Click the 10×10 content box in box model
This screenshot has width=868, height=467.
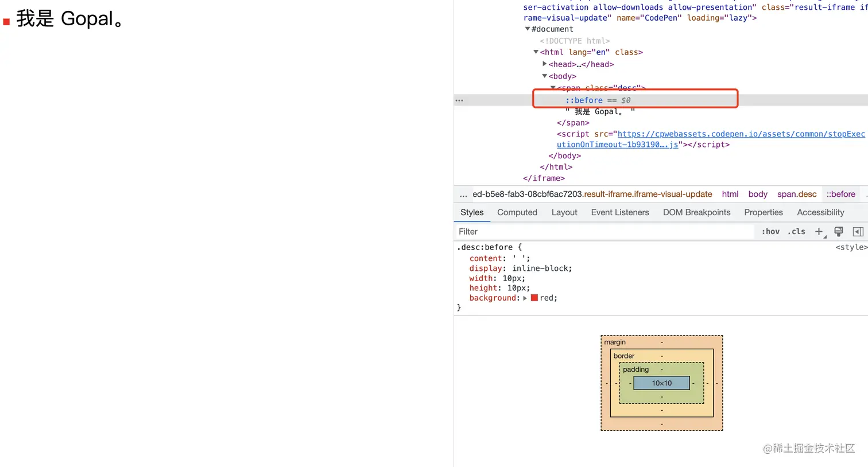click(661, 383)
